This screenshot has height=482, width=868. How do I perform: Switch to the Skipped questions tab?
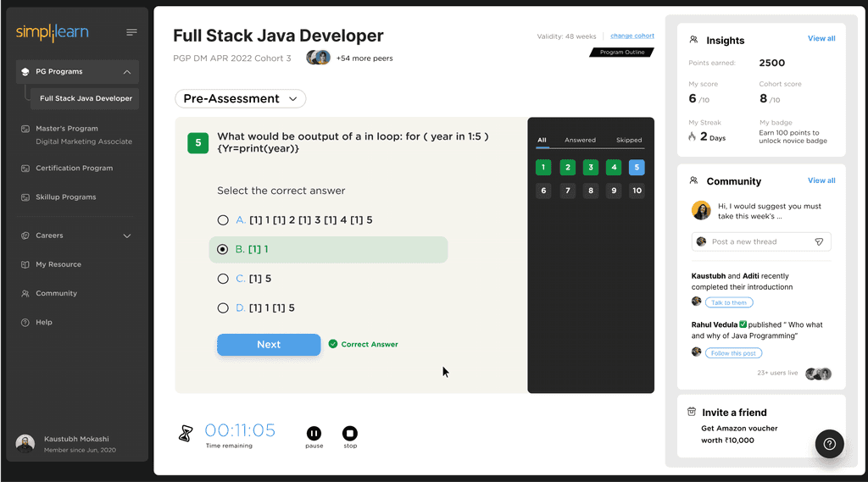pos(629,140)
